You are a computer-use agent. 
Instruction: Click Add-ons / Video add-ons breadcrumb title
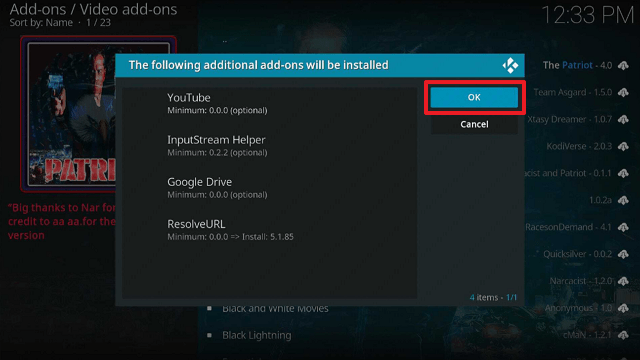pyautogui.click(x=93, y=9)
